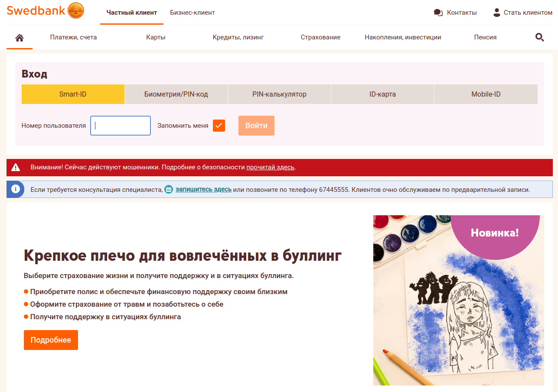Click the Номер пользователя label
Image resolution: width=558 pixels, height=392 pixels.
pyautogui.click(x=54, y=126)
